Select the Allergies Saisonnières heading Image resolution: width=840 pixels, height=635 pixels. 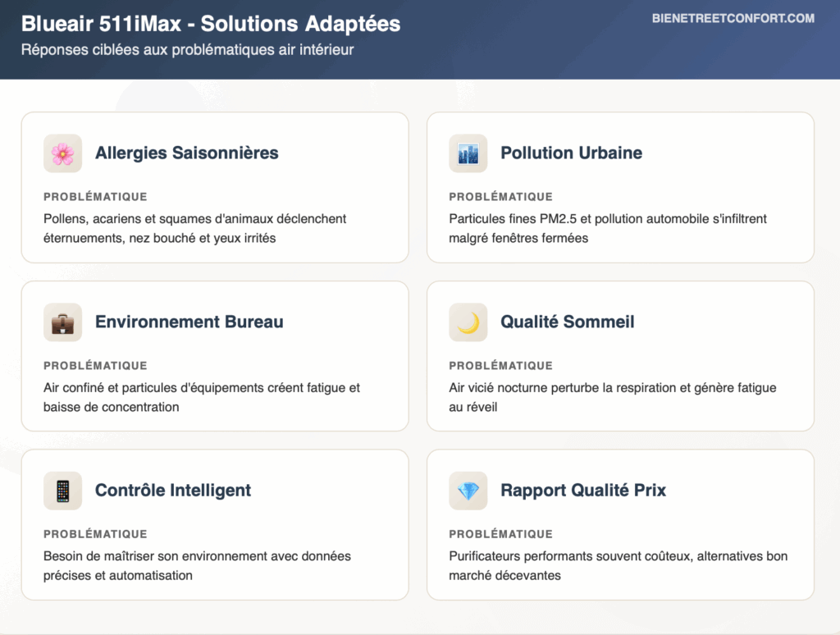186,153
